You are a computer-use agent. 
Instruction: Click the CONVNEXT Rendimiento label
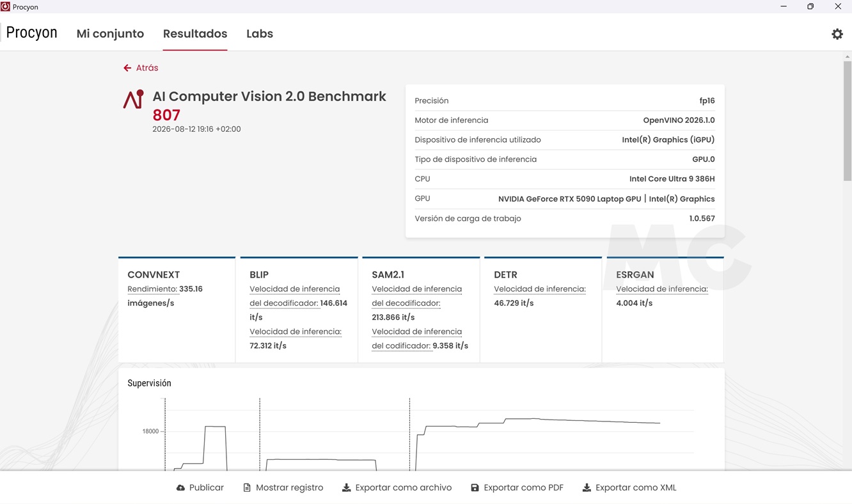[x=152, y=289]
